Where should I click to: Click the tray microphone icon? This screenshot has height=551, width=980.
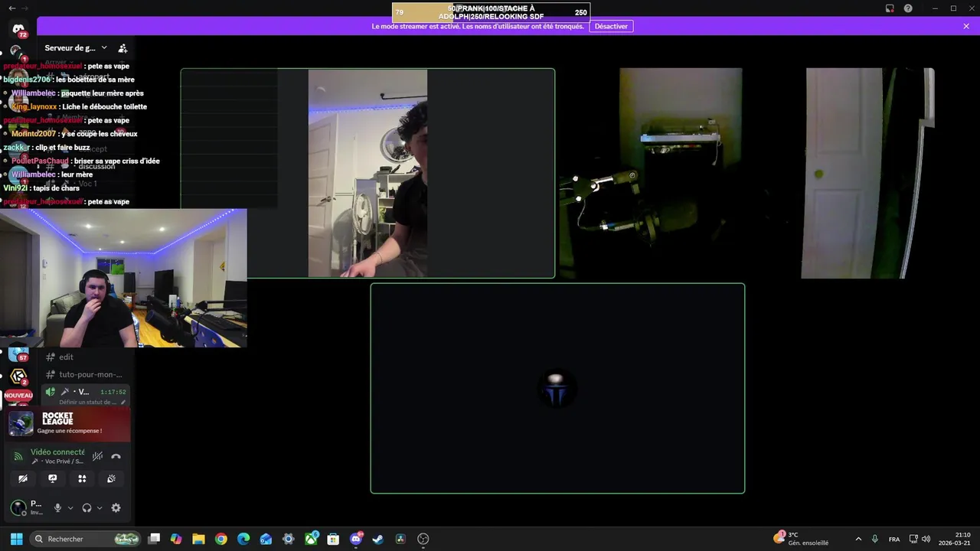click(x=875, y=539)
